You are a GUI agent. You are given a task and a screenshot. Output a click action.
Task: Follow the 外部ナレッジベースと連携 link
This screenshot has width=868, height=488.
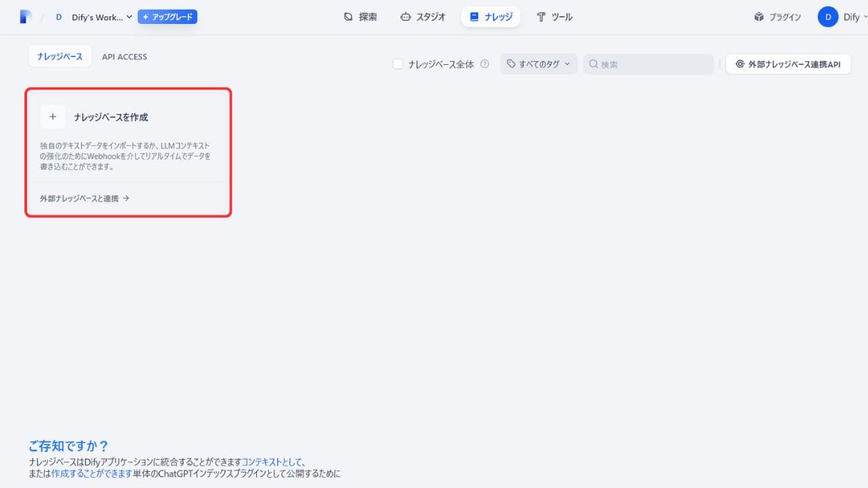point(85,199)
